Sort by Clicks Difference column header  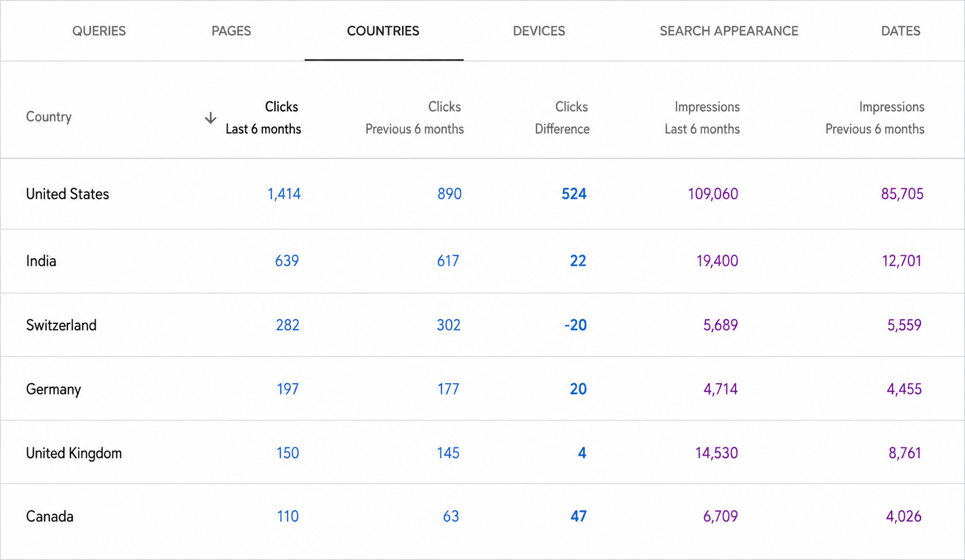pos(562,118)
